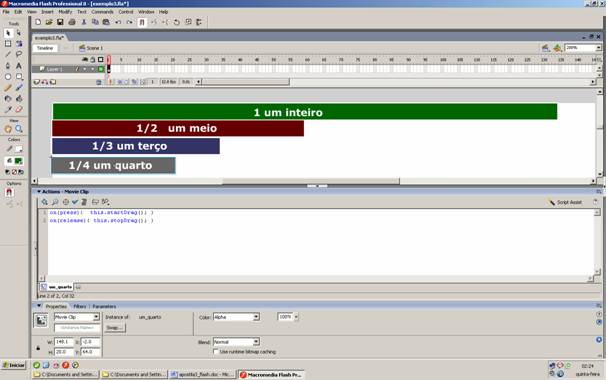Click the Instance Name input field
This screenshot has height=380, width=606.
click(77, 328)
